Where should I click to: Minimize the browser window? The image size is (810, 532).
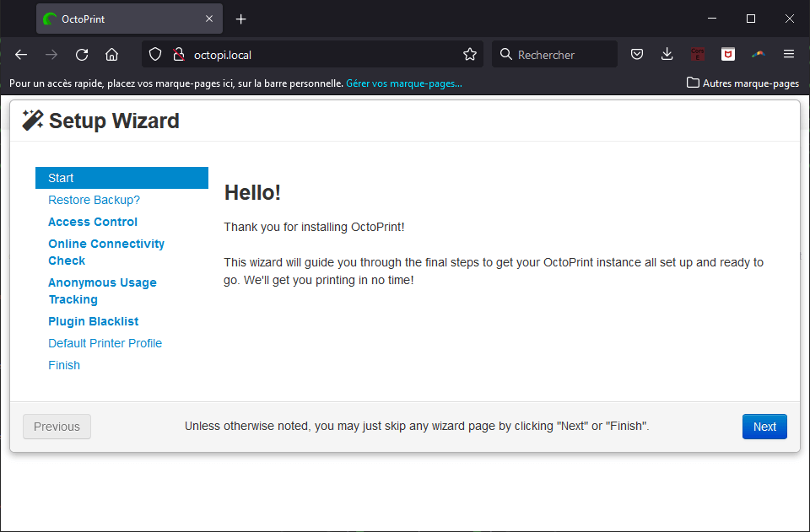coord(712,19)
